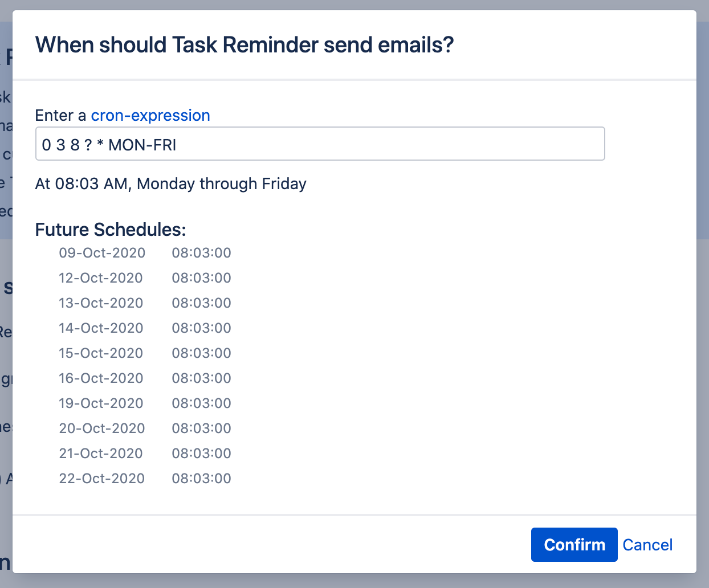709x588 pixels.
Task: Select the 19-Oct-2020 schedule date
Action: [101, 403]
